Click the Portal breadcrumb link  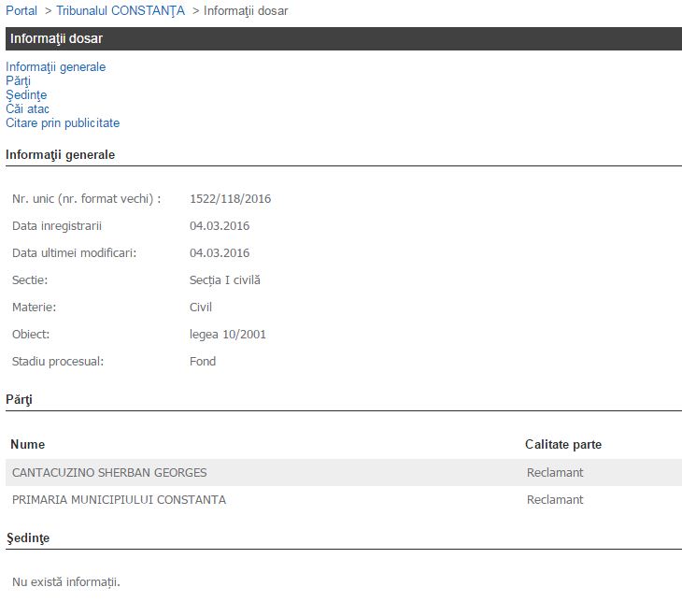(21, 11)
